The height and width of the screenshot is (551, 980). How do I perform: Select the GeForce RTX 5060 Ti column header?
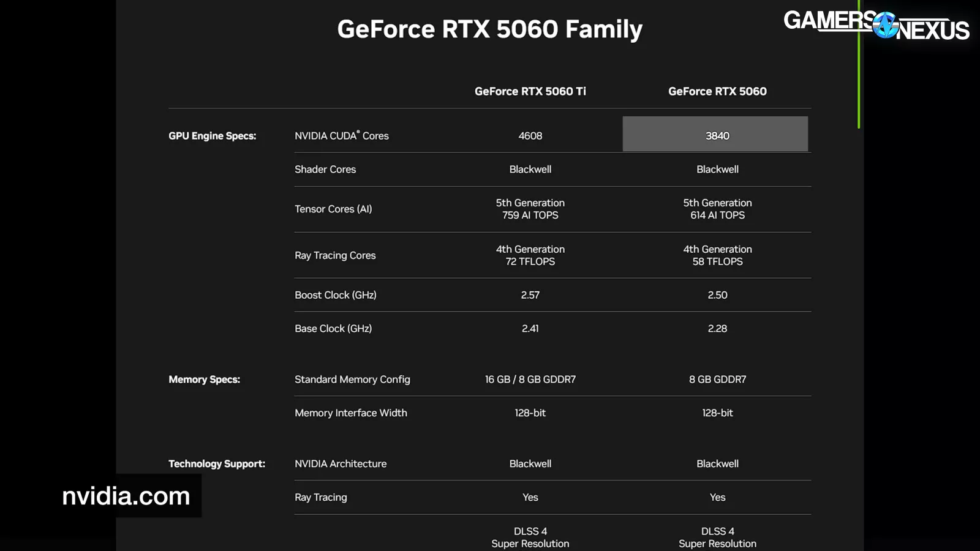tap(530, 91)
